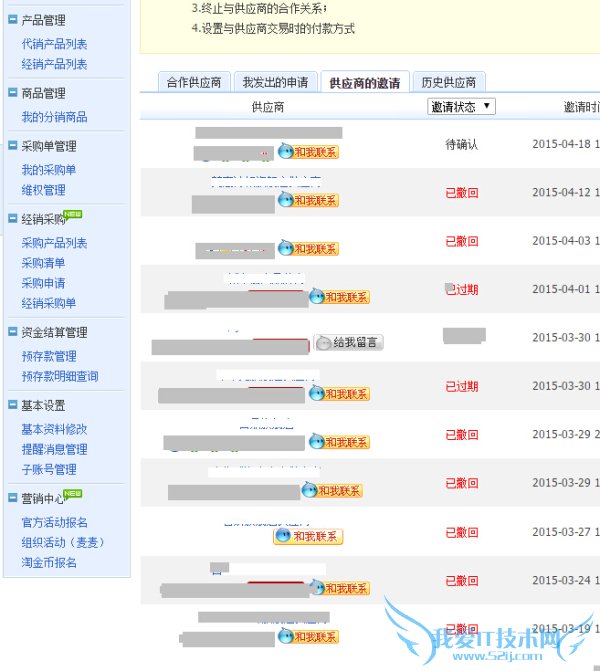Open 提醒消息管理 link
600x671 pixels.
[54, 449]
